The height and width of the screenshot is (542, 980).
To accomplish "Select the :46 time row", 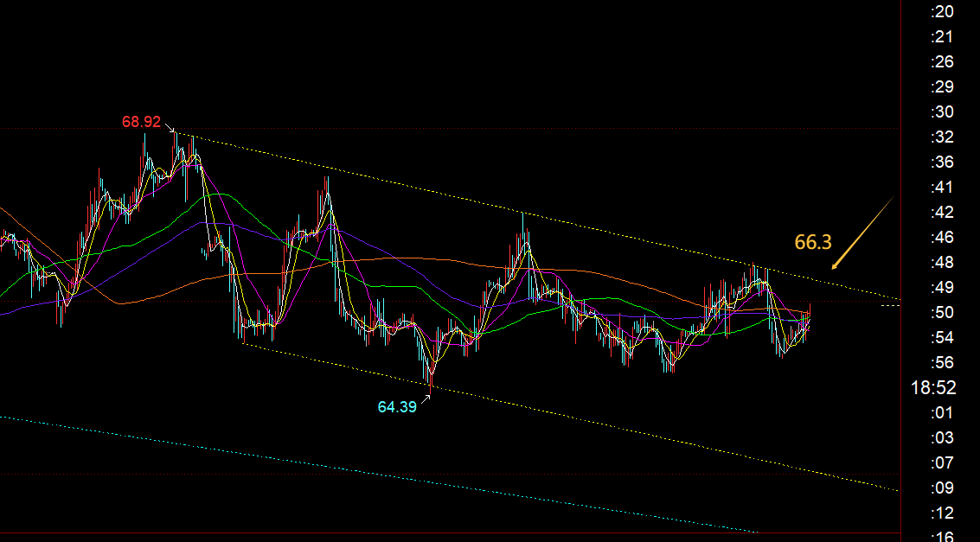I will [x=942, y=237].
